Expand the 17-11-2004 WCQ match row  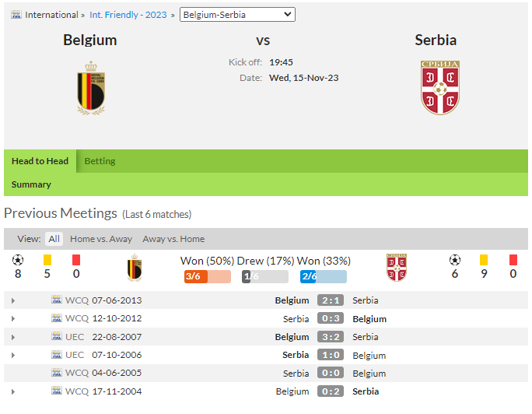[x=13, y=391]
